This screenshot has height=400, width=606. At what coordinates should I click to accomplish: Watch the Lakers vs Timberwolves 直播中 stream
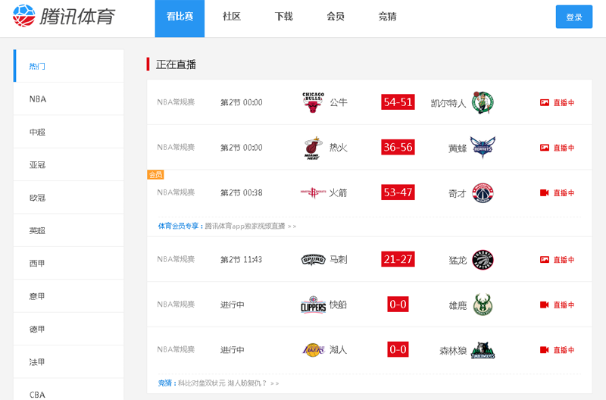point(557,350)
